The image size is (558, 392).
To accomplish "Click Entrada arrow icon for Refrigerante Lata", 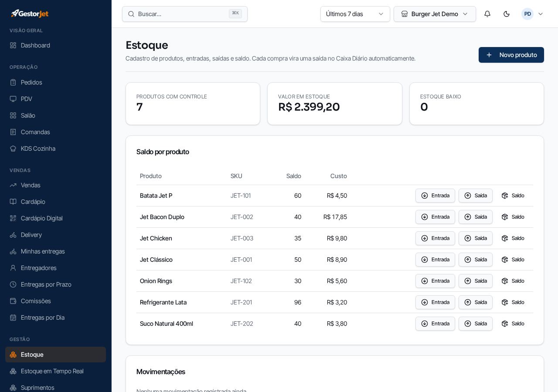I will tap(425, 302).
